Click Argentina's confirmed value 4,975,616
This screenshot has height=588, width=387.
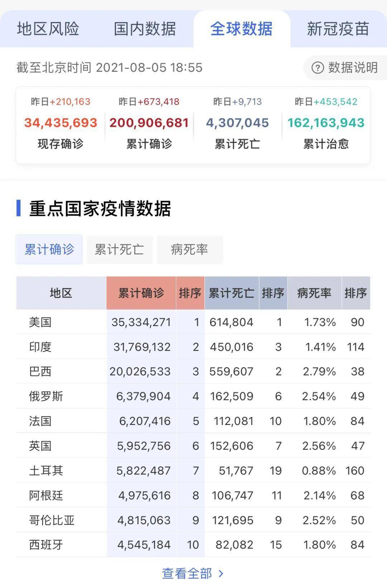click(145, 496)
